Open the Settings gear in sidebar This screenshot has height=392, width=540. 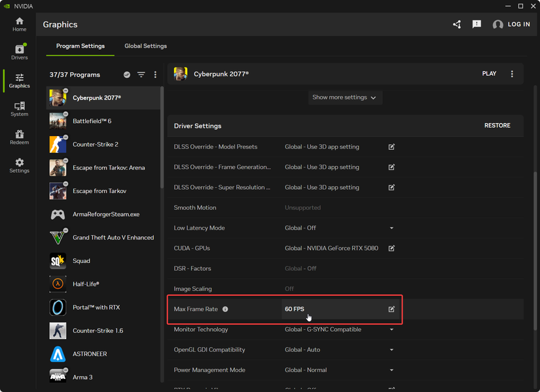19,166
